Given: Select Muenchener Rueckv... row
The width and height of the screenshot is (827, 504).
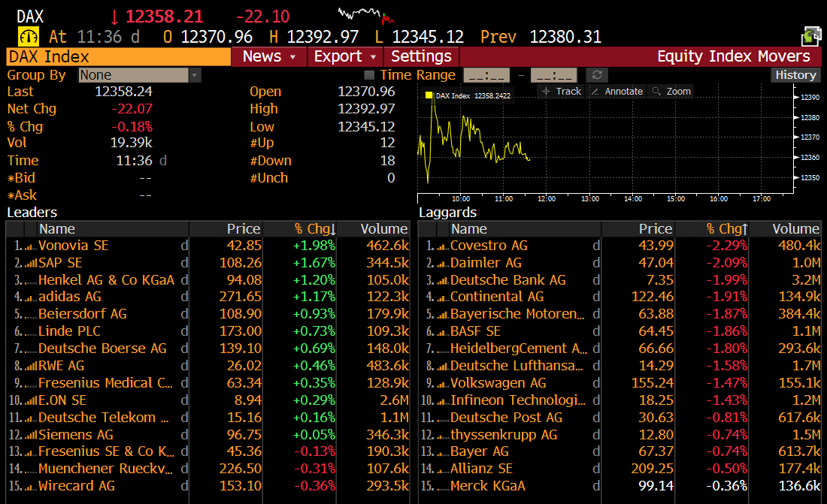Looking at the screenshot, I should [x=208, y=469].
